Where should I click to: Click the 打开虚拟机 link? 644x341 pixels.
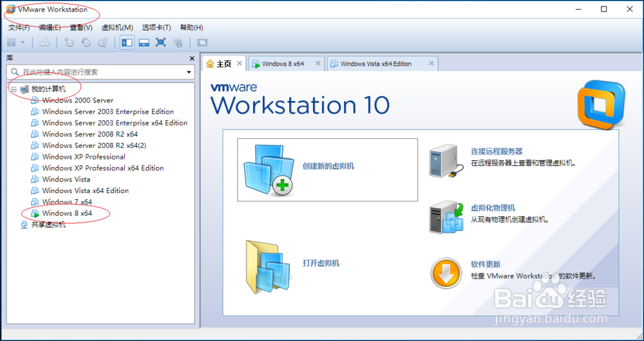[321, 263]
